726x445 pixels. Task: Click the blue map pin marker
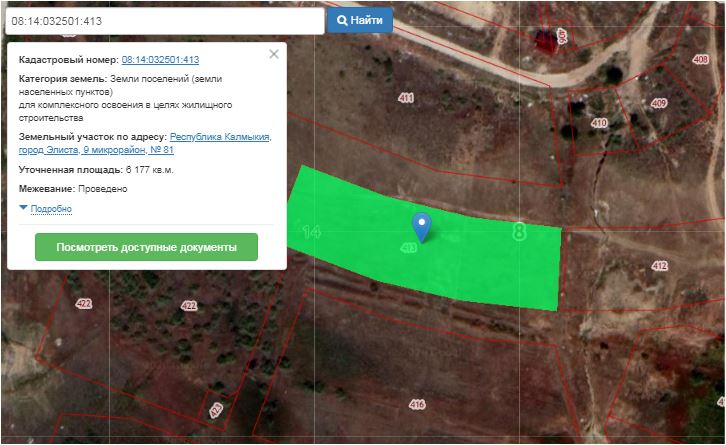[422, 225]
